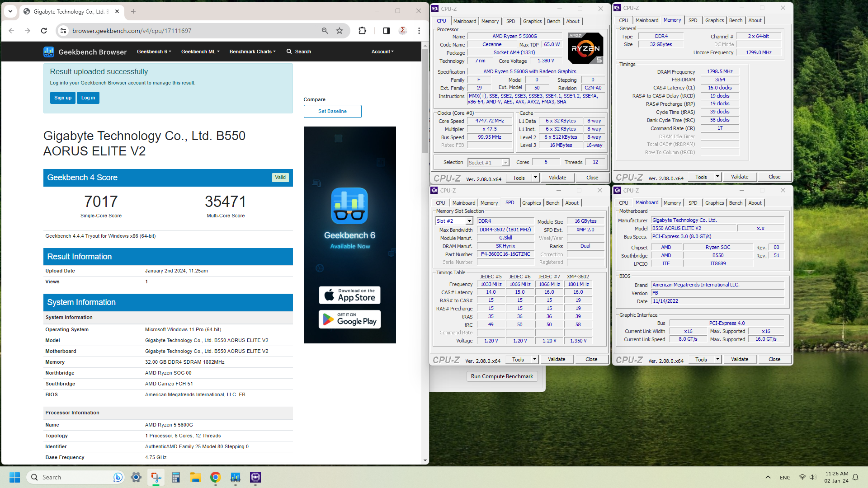The height and width of the screenshot is (488, 868).
Task: Go back in browser history
Action: tap(11, 31)
